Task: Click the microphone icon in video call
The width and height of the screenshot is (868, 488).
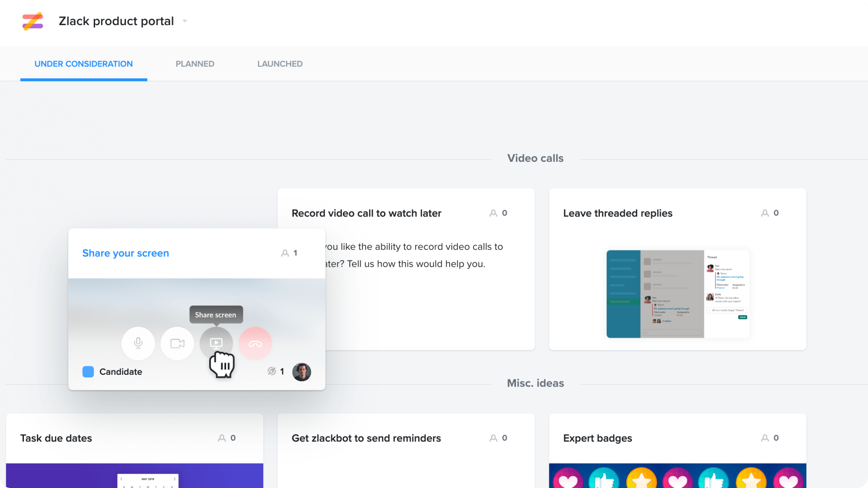Action: (x=138, y=343)
